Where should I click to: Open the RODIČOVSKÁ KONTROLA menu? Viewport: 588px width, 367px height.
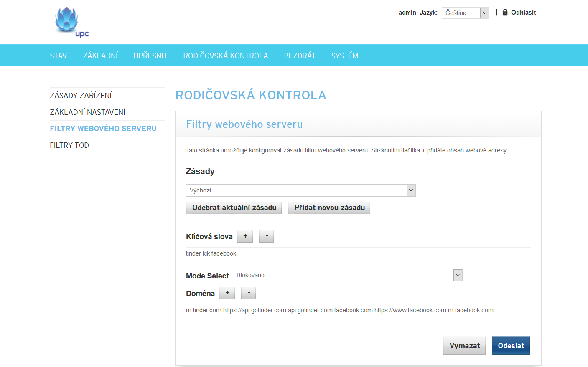coord(226,56)
